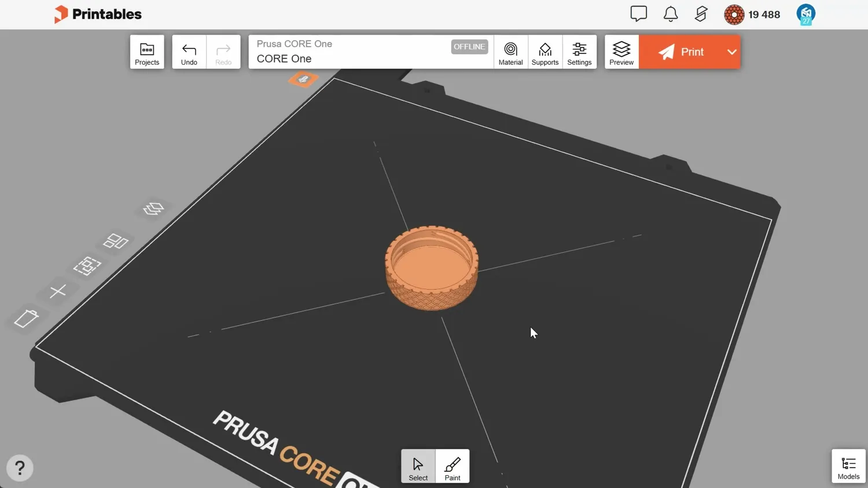
Task: Open the Models list panel
Action: 848,466
